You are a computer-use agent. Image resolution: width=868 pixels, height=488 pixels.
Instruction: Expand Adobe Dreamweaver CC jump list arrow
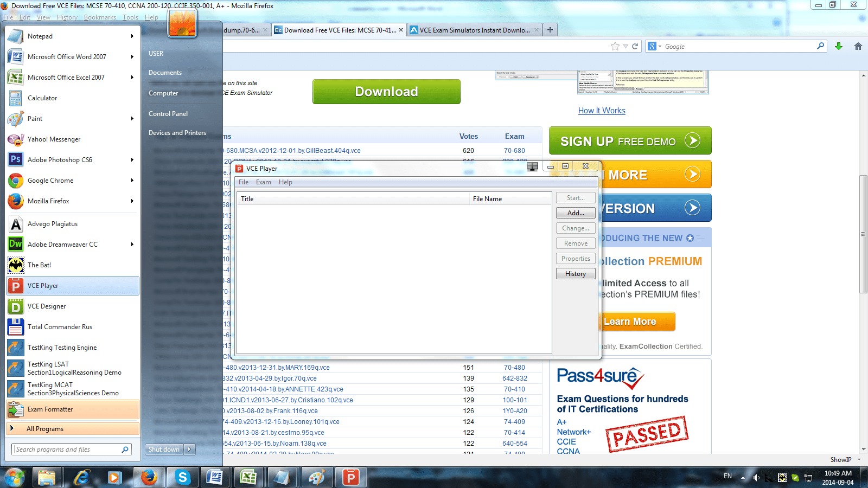pos(132,245)
